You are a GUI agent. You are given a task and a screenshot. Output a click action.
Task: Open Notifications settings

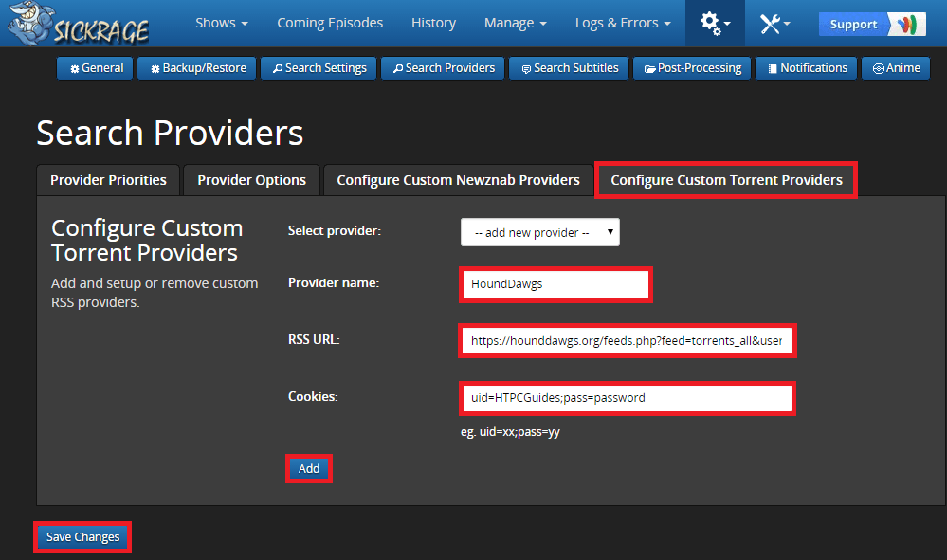pyautogui.click(x=807, y=68)
